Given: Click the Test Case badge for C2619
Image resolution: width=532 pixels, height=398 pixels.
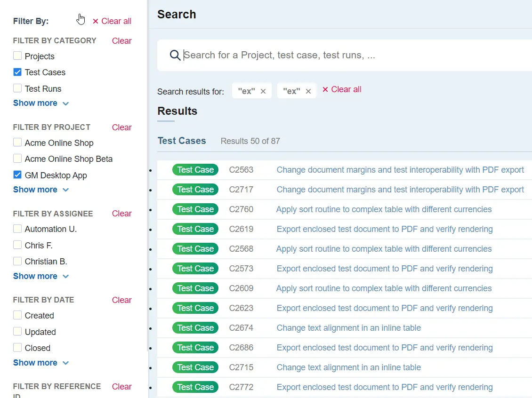Looking at the screenshot, I should [x=195, y=229].
